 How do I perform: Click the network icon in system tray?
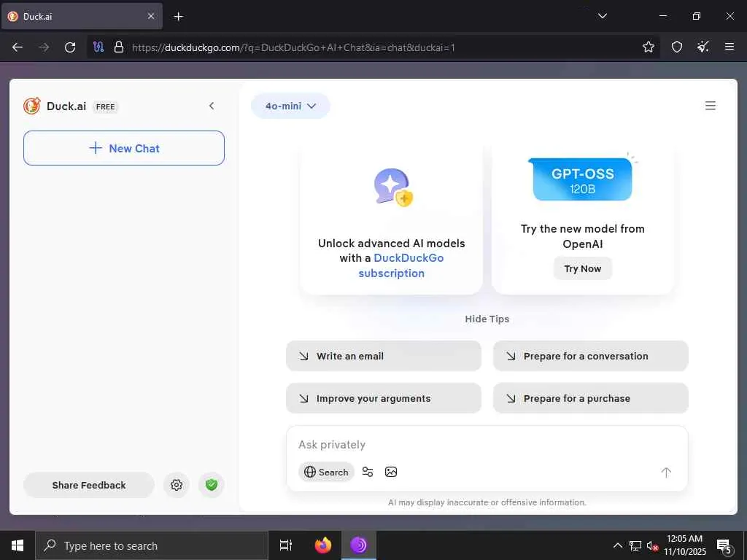point(635,545)
